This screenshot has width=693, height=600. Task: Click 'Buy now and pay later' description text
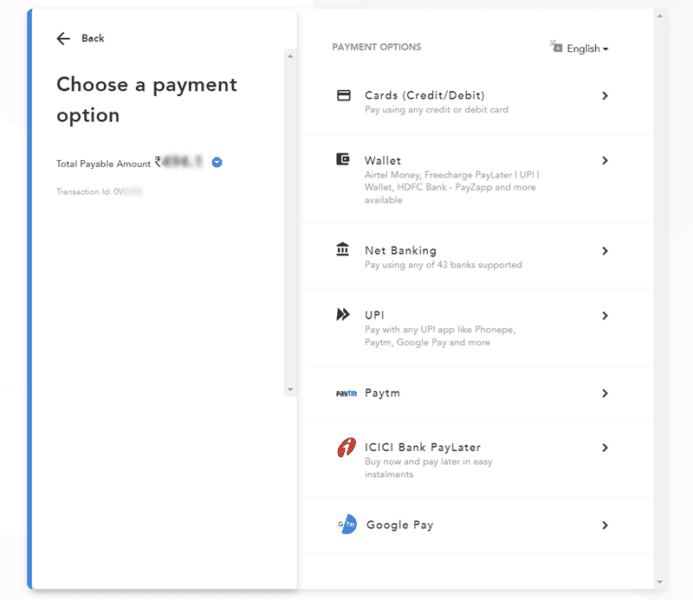pos(428,467)
